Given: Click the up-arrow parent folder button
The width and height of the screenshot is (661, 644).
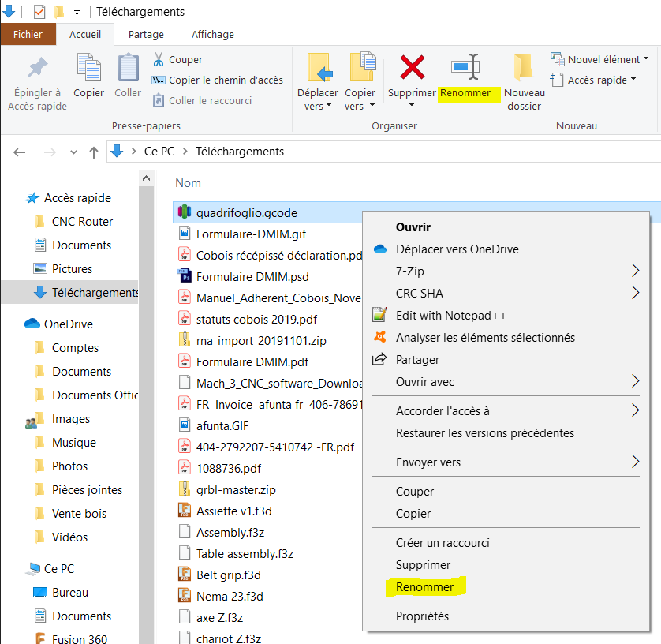Looking at the screenshot, I should click(94, 152).
